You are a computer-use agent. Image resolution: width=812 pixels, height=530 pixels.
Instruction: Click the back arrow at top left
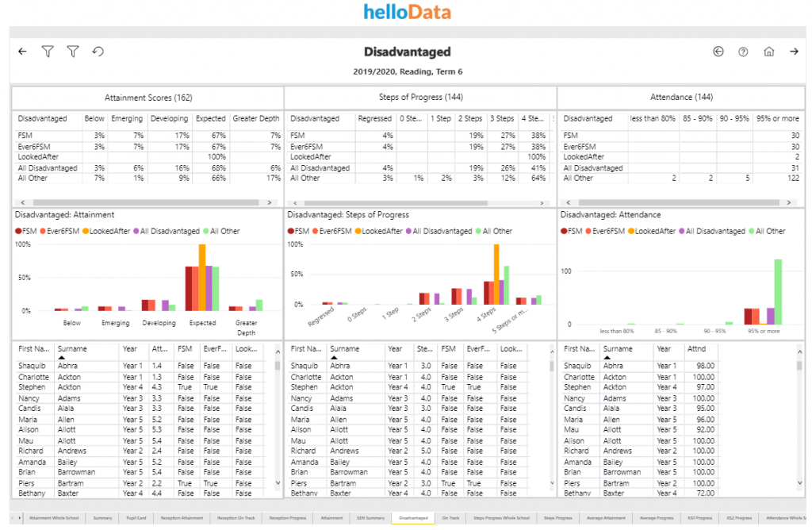click(x=22, y=52)
